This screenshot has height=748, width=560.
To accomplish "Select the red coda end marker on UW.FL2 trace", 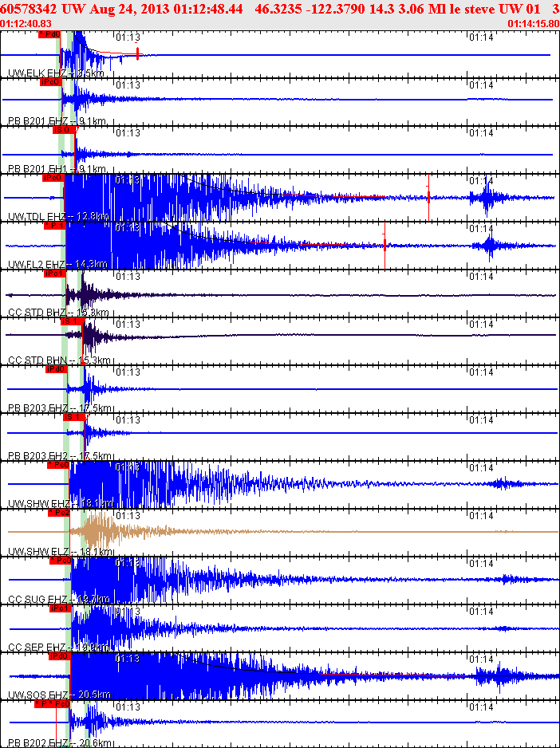I will (385, 245).
